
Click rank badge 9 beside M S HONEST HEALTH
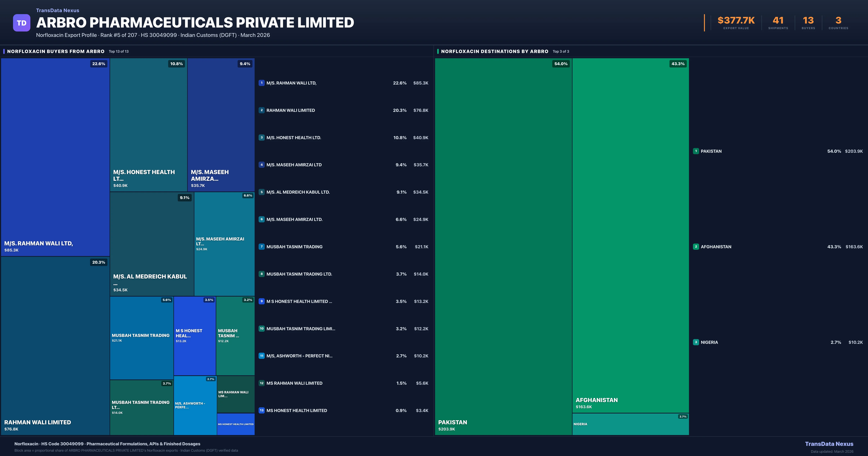tap(261, 301)
